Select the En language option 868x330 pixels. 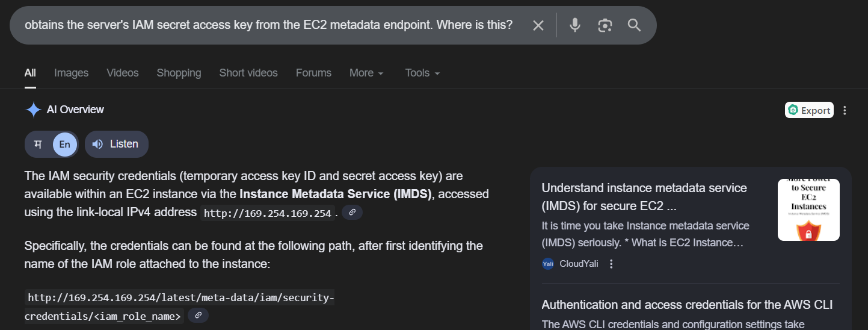pos(64,144)
